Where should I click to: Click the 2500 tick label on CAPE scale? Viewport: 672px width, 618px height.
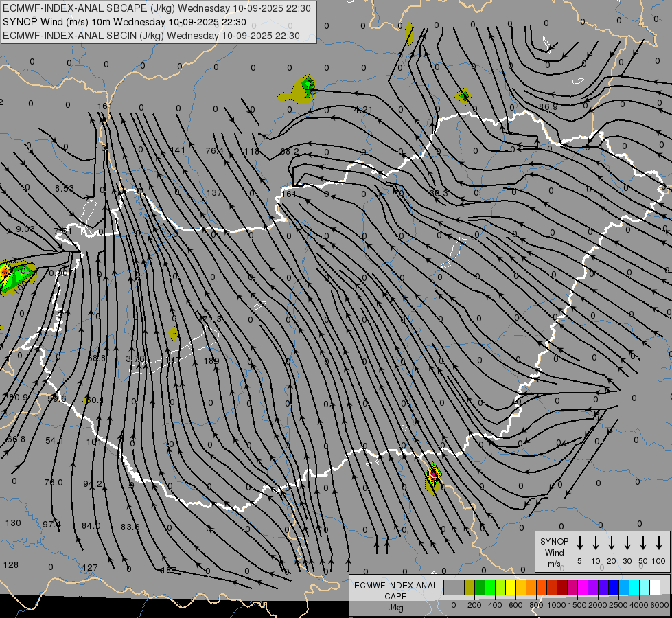(618, 605)
